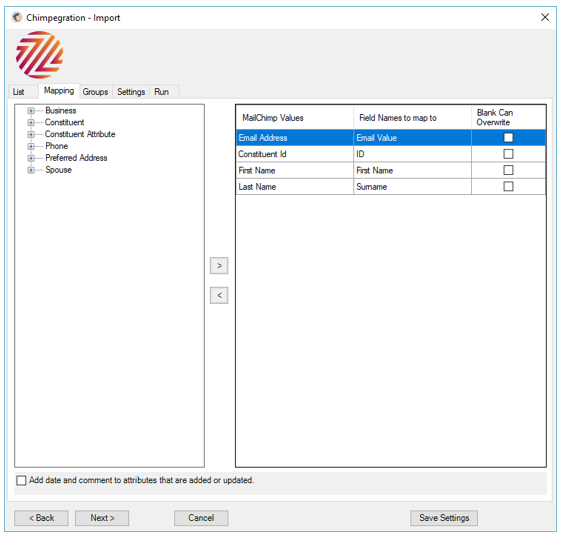This screenshot has width=563, height=538.
Task: Switch to the Groups tab
Action: point(95,92)
